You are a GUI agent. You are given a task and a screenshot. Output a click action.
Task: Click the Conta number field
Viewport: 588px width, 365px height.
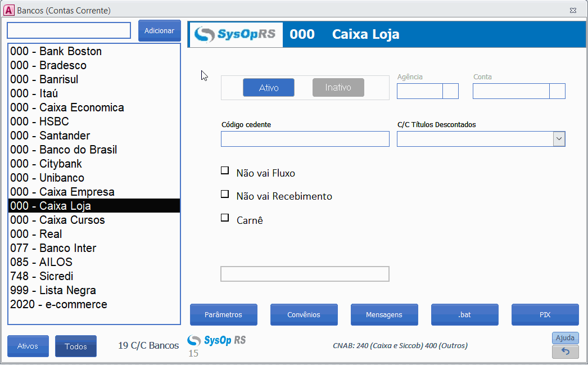point(511,91)
